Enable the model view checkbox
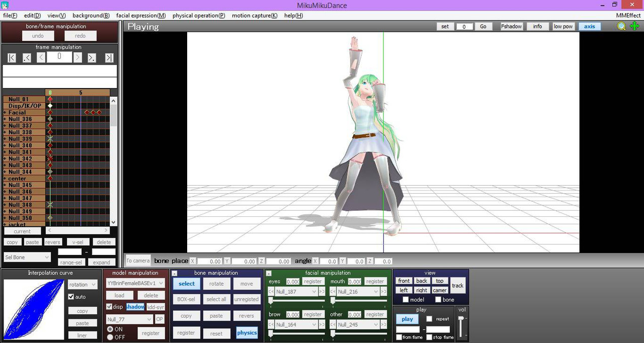Image resolution: width=644 pixels, height=343 pixels. (406, 300)
